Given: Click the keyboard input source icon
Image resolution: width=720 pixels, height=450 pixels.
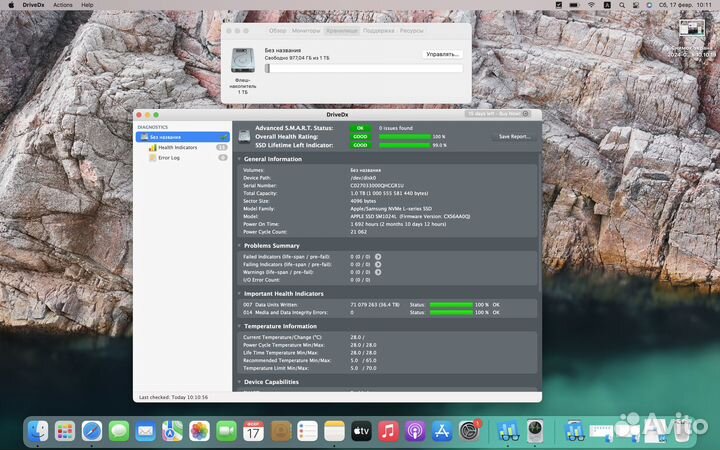Looking at the screenshot, I should point(607,5).
